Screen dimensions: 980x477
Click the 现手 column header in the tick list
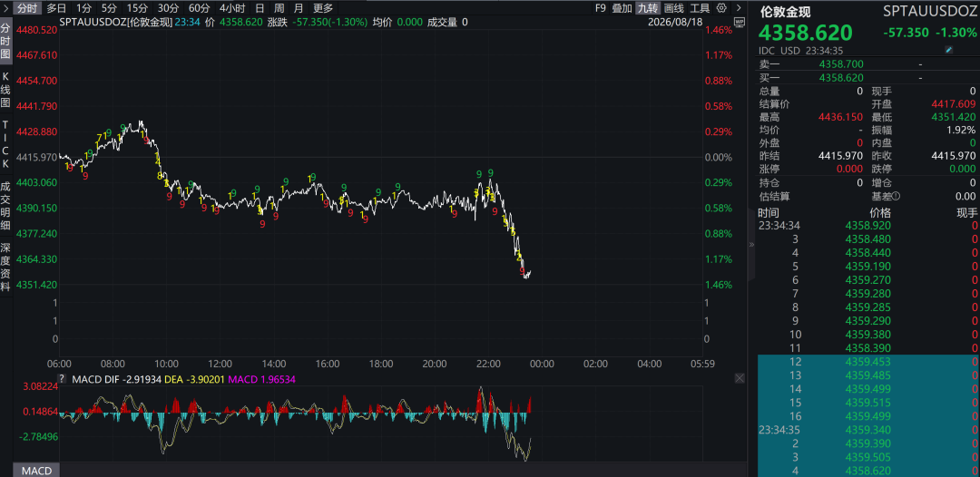pos(967,213)
